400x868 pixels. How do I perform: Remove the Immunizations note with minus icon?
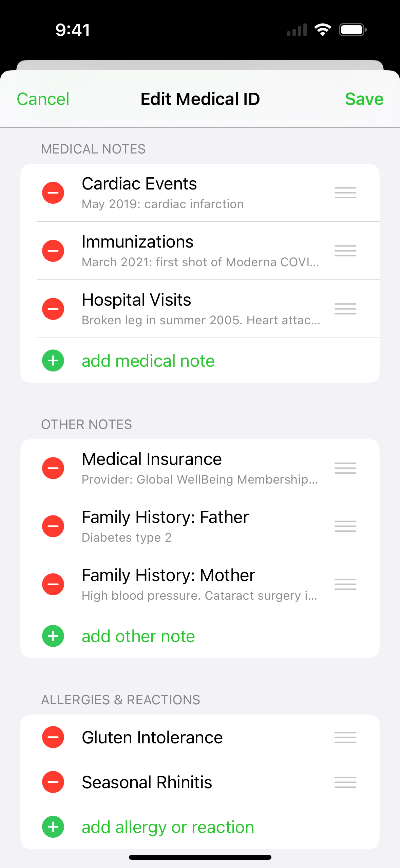53,251
